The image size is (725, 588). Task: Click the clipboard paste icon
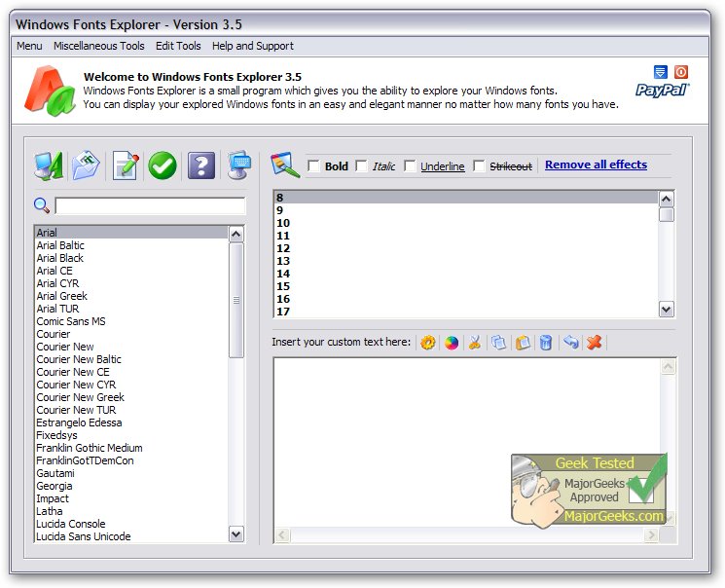click(x=523, y=343)
